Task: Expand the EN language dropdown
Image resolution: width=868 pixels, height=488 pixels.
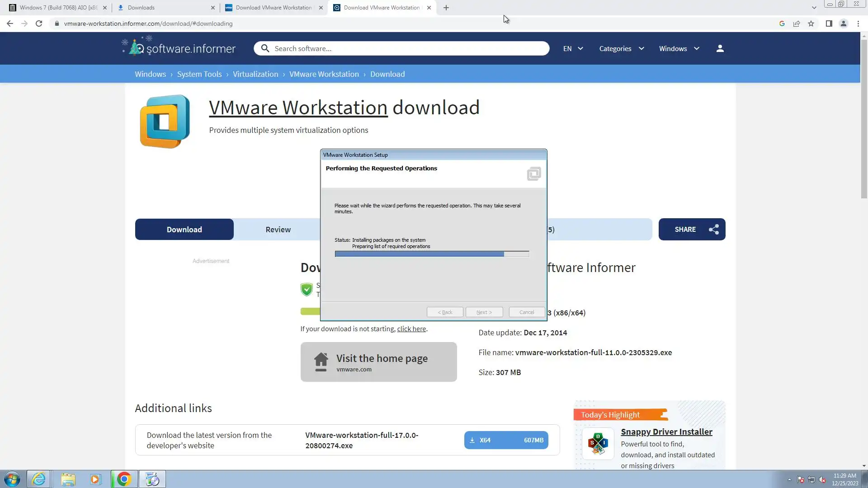Action: [573, 48]
